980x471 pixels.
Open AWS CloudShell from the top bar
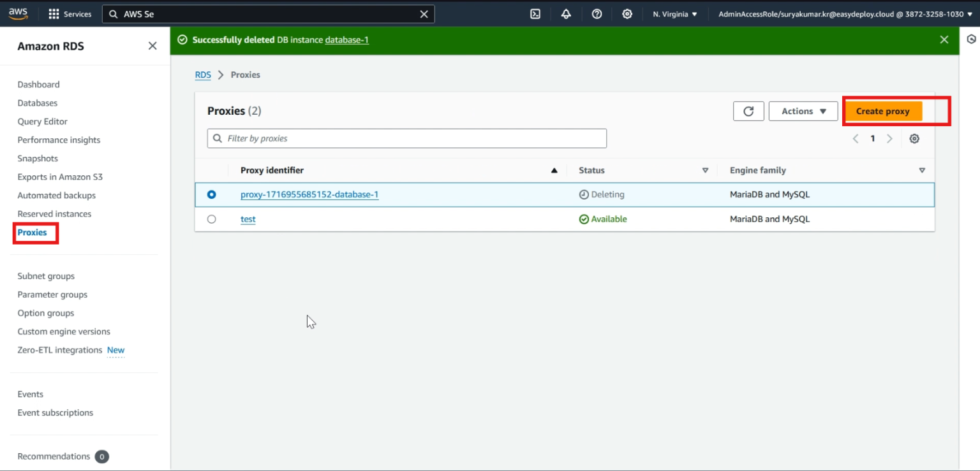point(535,13)
